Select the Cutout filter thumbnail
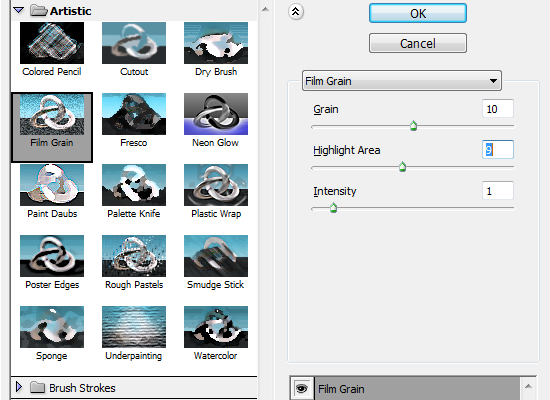The height and width of the screenshot is (400, 550). (x=134, y=43)
